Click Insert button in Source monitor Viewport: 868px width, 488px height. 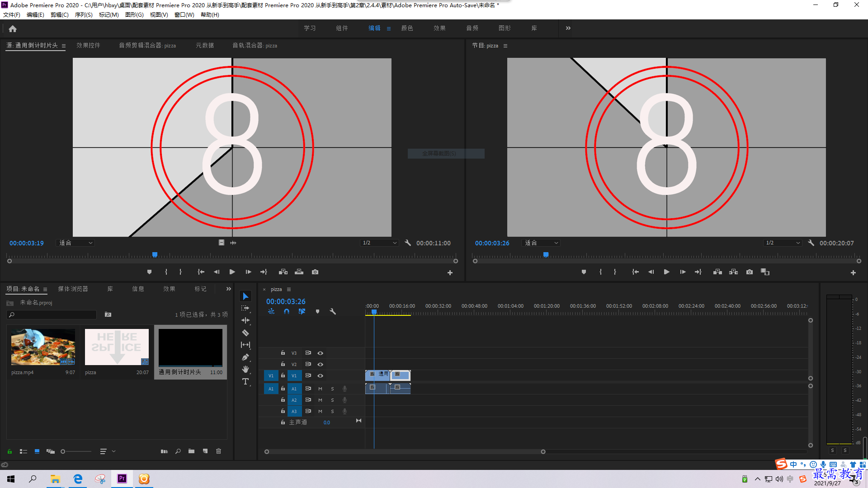[283, 272]
